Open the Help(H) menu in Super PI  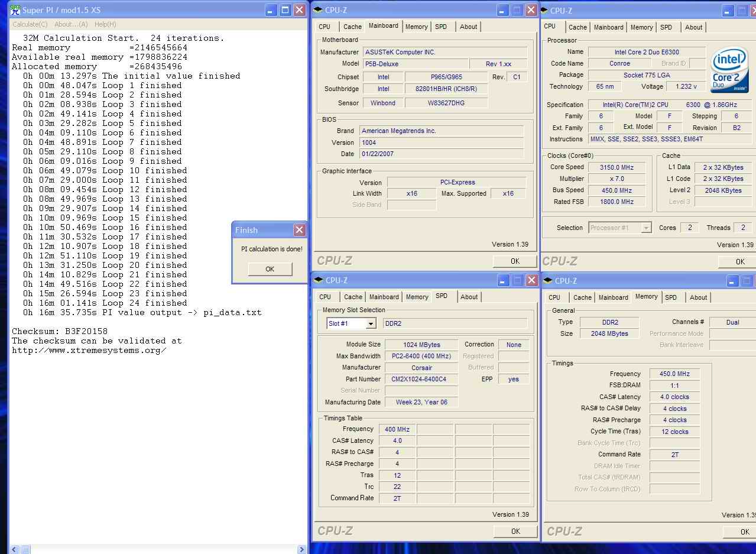pyautogui.click(x=105, y=24)
